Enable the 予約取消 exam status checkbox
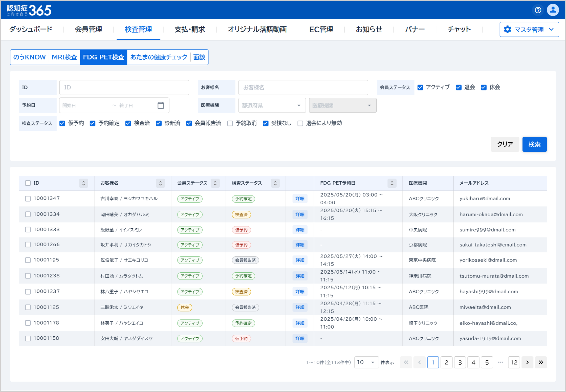 [230, 123]
